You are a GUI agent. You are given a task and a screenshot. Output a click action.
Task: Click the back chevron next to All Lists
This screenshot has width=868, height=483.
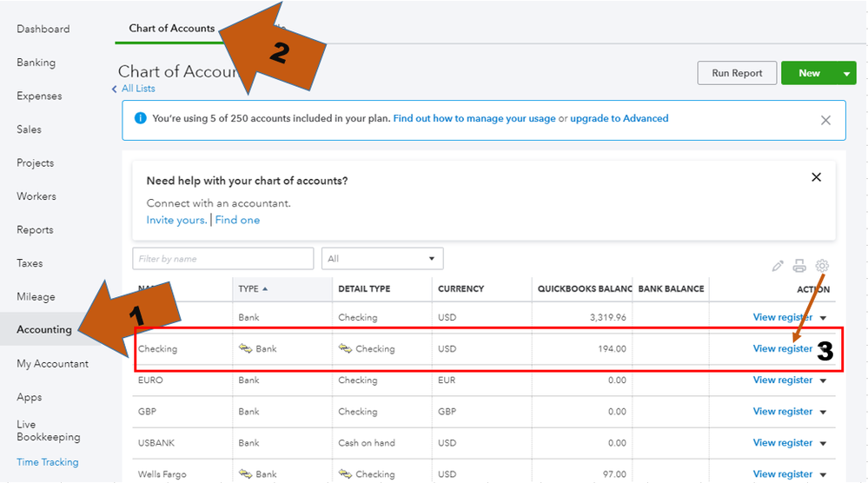tap(114, 89)
